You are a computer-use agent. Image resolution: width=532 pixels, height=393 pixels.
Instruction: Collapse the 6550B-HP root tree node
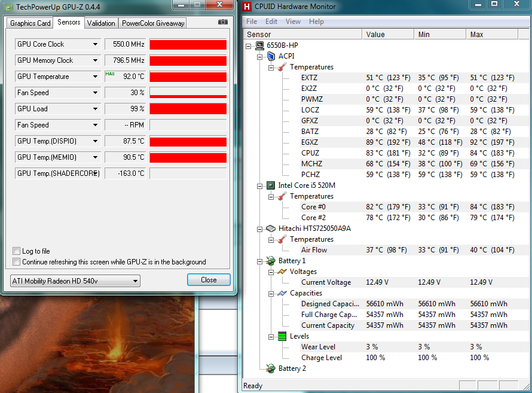249,45
